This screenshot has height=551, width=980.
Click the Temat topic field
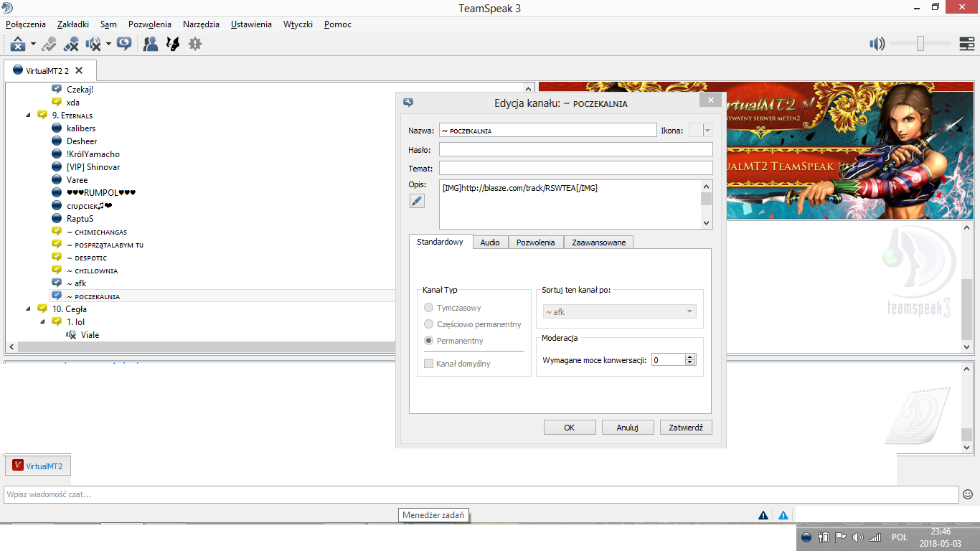[575, 168]
